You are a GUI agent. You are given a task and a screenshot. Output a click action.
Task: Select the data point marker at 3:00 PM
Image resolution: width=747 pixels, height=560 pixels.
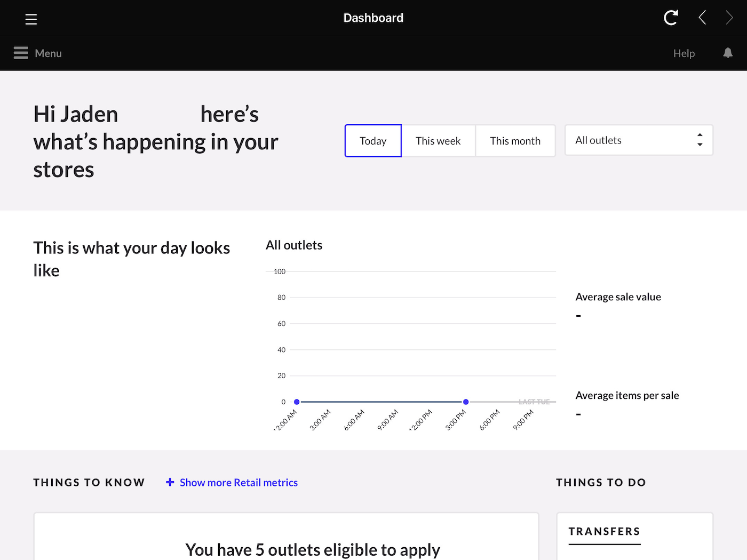[x=465, y=402]
